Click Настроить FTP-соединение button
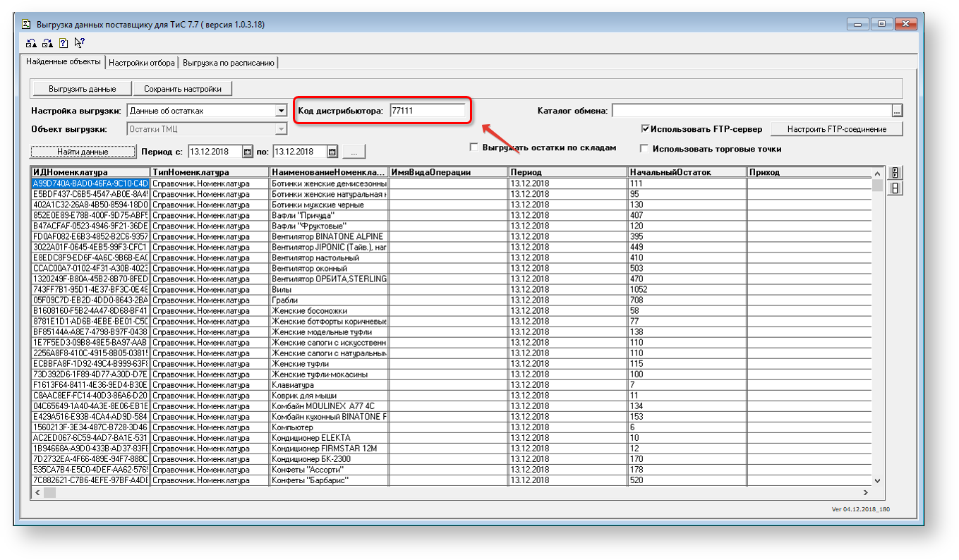Viewport: 959px width, 560px height. pyautogui.click(x=836, y=130)
